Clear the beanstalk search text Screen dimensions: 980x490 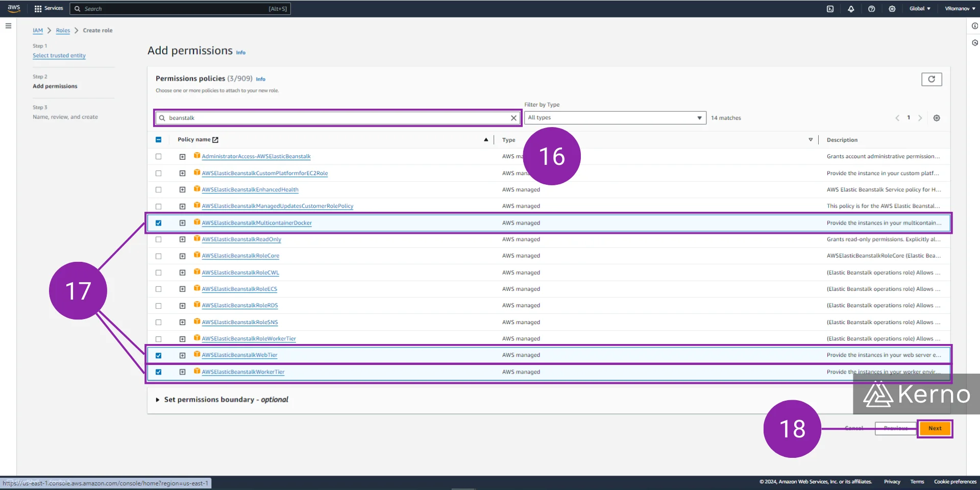click(513, 118)
